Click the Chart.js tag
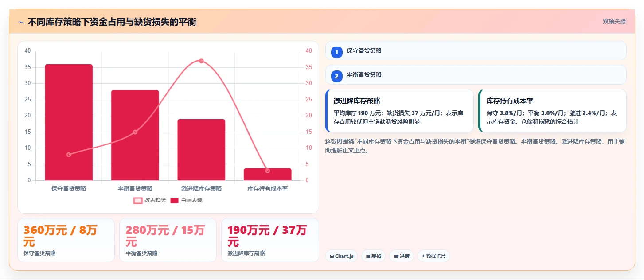The image size is (644, 280). point(341,256)
